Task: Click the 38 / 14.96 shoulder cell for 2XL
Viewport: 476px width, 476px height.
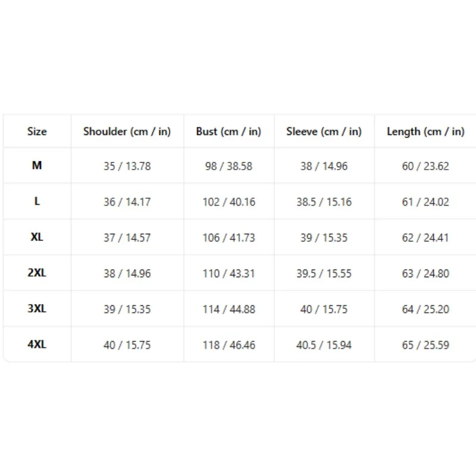Action: click(x=127, y=274)
